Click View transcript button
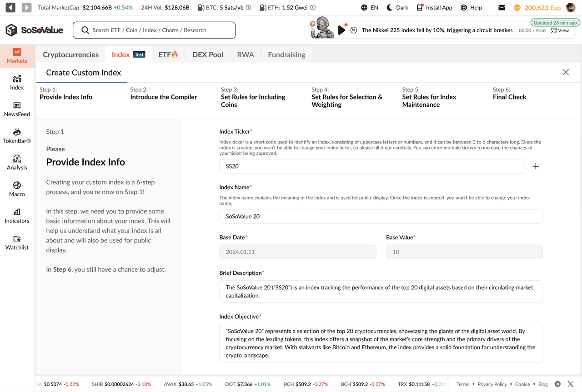Image resolution: width=582 pixels, height=392 pixels. click(x=560, y=30)
